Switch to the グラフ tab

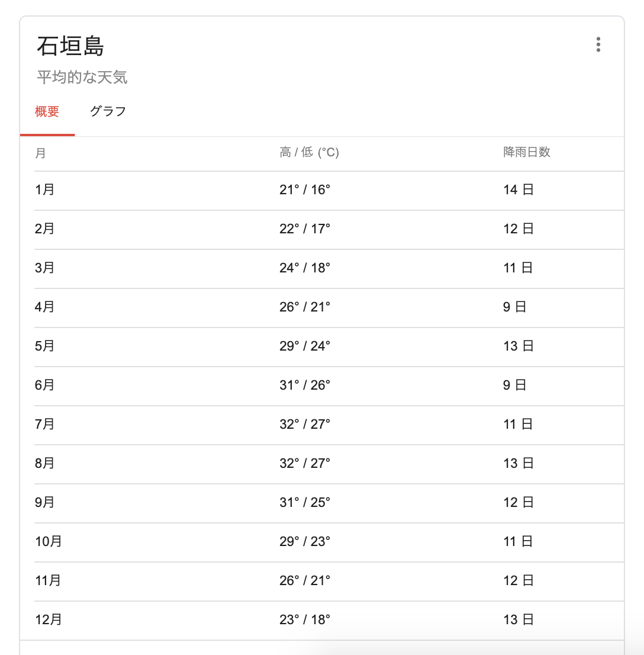(108, 111)
